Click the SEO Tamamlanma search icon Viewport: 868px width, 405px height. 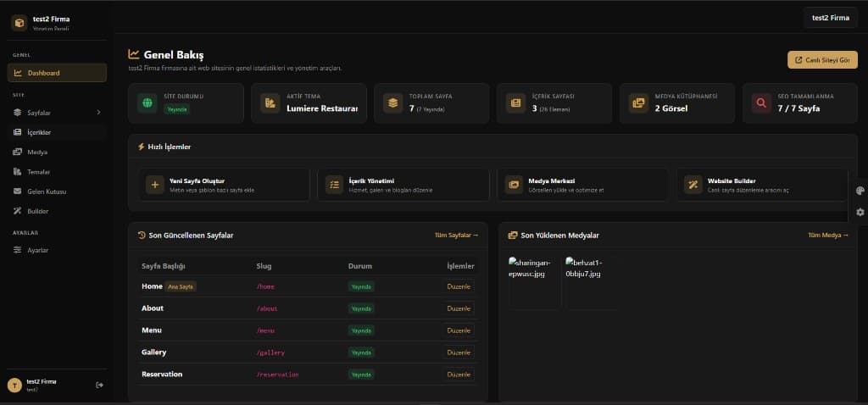(x=762, y=103)
